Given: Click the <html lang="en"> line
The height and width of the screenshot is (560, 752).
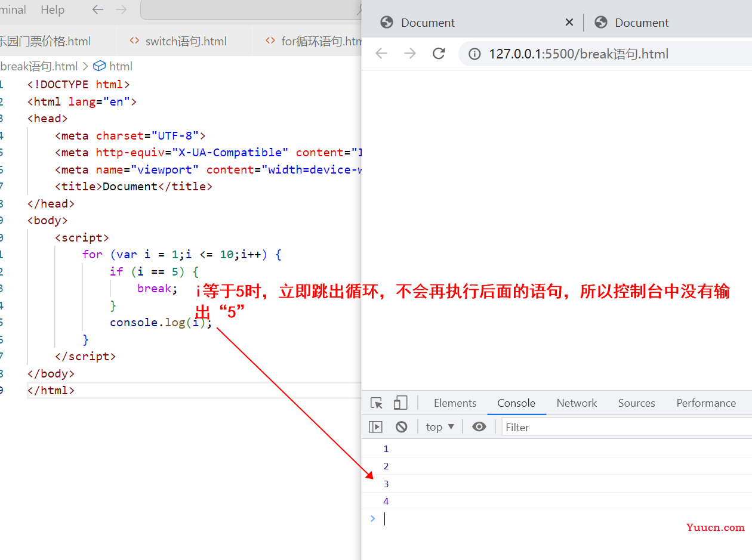Looking at the screenshot, I should 82,101.
